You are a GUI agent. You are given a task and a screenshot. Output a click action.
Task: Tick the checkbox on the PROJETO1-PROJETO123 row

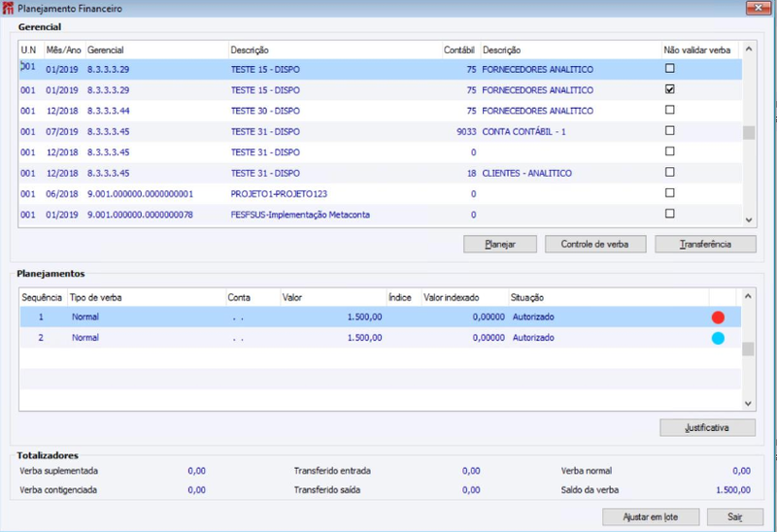[x=669, y=192]
